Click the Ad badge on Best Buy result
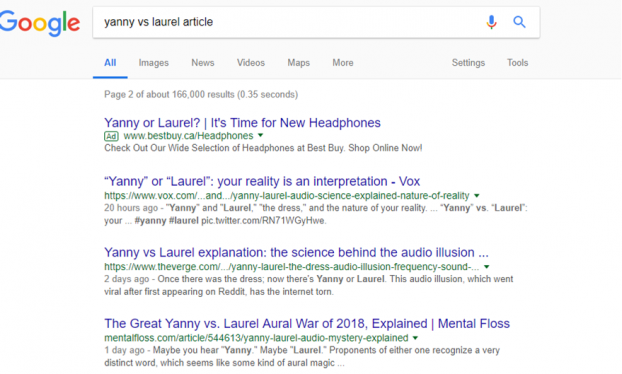 point(111,136)
